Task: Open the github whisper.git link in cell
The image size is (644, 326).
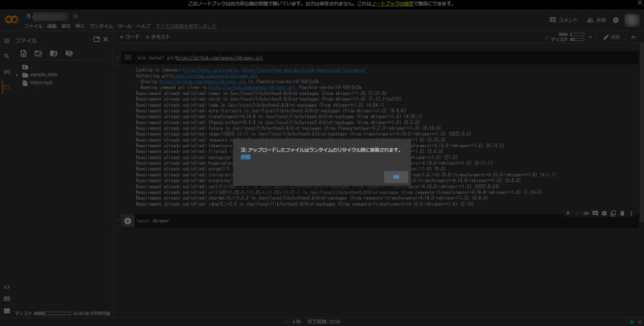Action: pyautogui.click(x=220, y=58)
